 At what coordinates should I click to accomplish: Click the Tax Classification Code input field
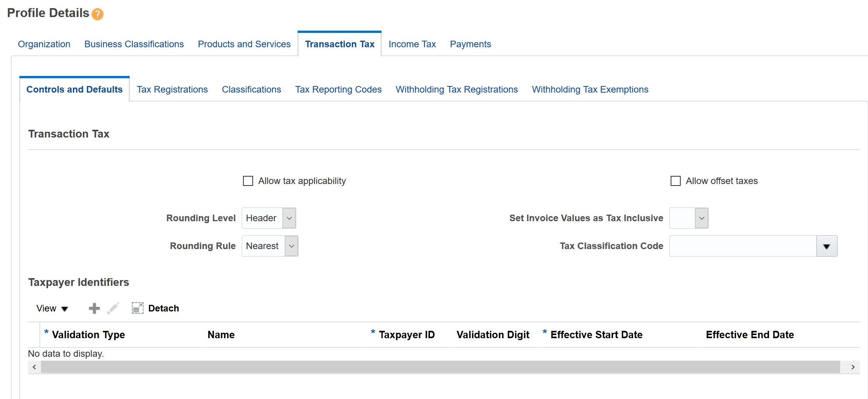[743, 246]
